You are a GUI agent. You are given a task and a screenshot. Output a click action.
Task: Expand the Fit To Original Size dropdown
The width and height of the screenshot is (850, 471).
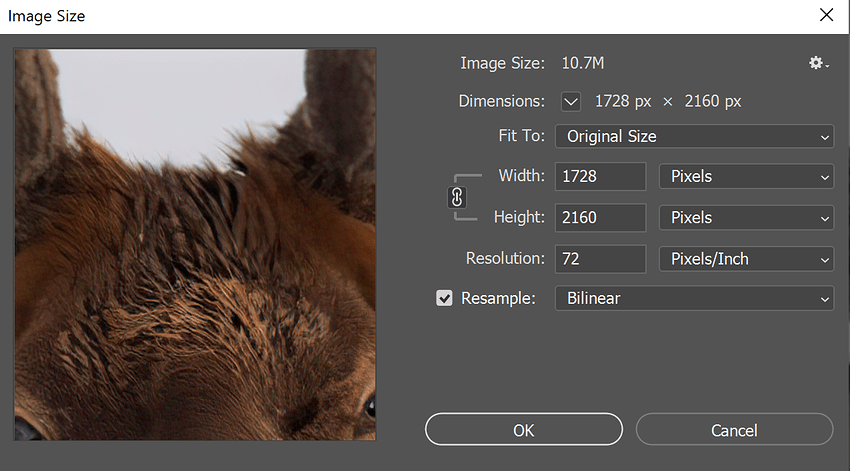click(694, 137)
